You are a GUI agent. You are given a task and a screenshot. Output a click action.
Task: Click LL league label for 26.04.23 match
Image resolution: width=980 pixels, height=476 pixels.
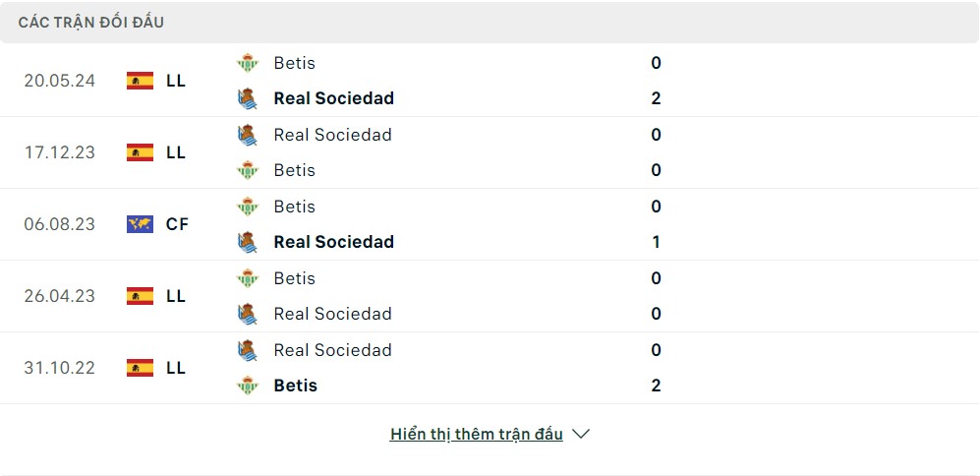pyautogui.click(x=176, y=296)
